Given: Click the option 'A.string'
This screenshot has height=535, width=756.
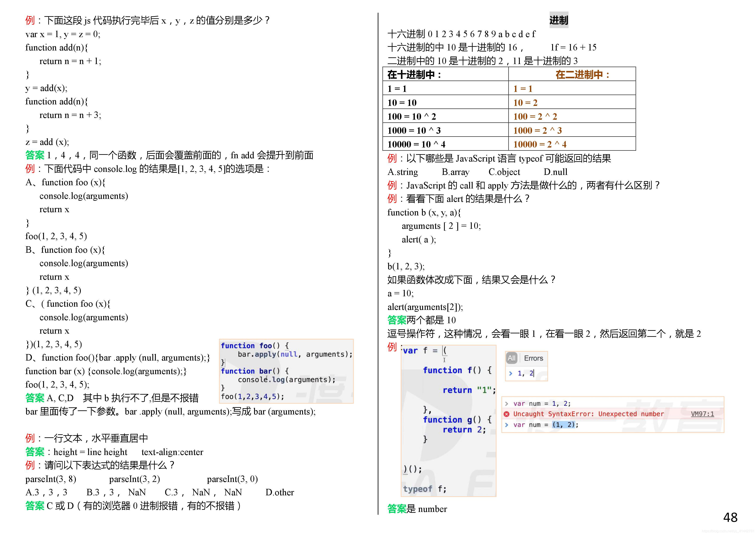Looking at the screenshot, I should click(403, 172).
